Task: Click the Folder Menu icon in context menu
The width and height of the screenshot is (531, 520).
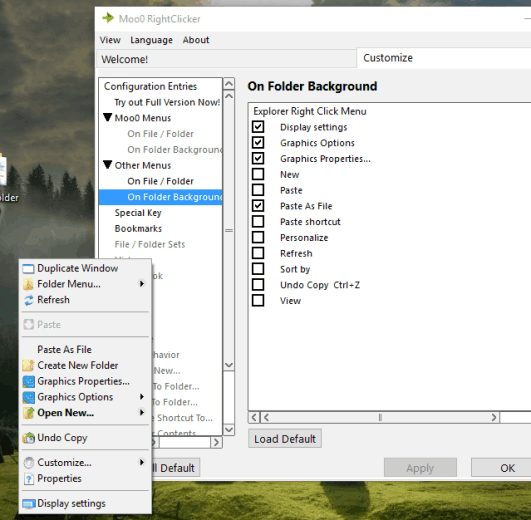Action: (x=28, y=284)
